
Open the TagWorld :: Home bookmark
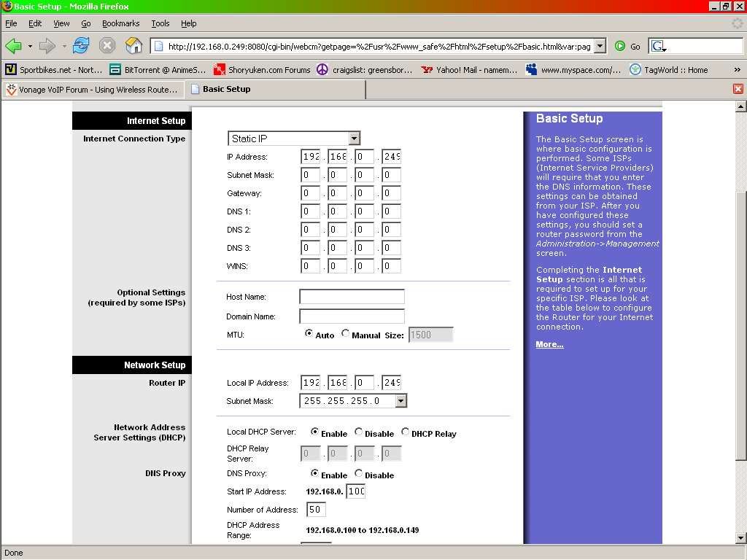[669, 70]
